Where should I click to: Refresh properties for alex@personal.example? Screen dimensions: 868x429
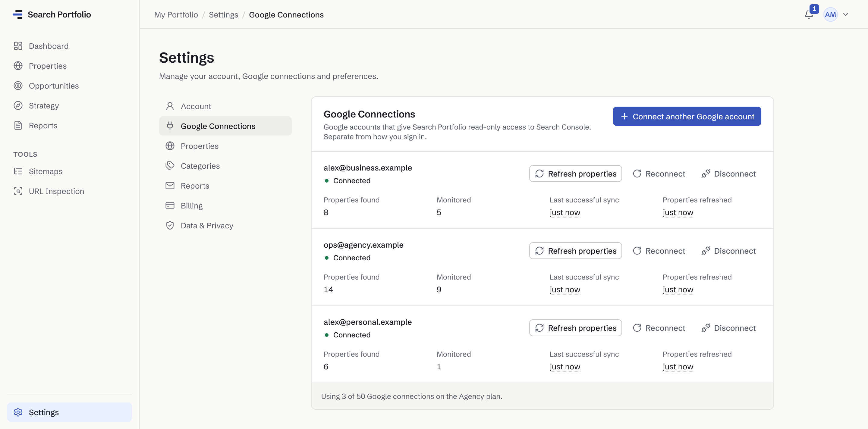click(575, 328)
